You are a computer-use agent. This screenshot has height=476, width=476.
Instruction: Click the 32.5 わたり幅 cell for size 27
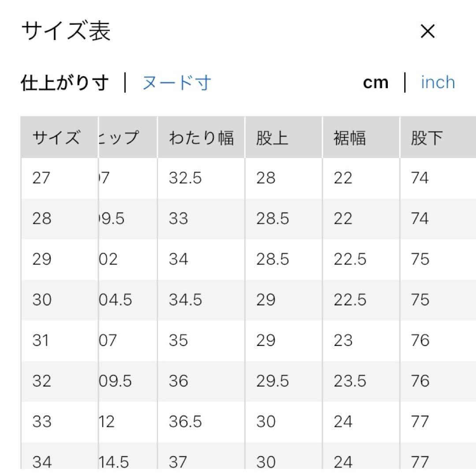(x=185, y=178)
